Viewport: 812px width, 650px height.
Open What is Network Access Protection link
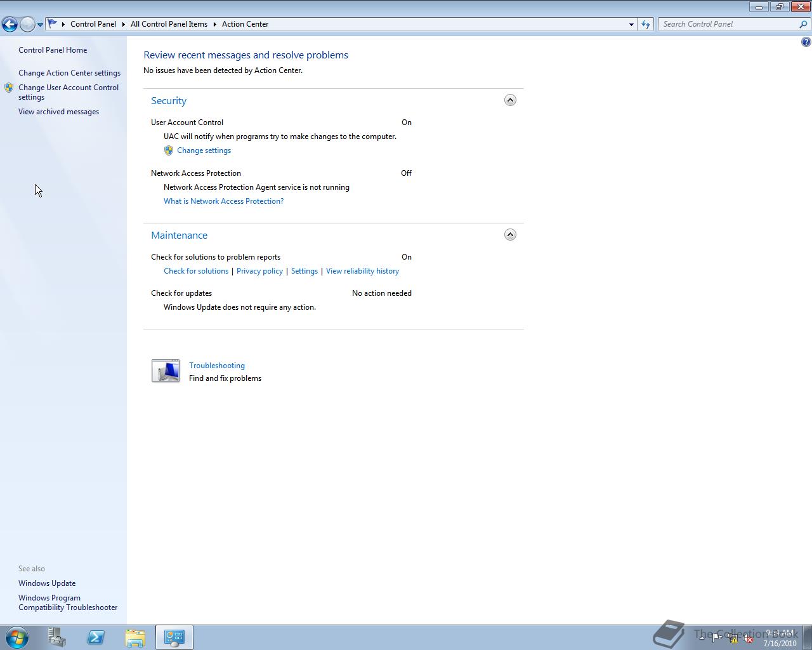[223, 201]
